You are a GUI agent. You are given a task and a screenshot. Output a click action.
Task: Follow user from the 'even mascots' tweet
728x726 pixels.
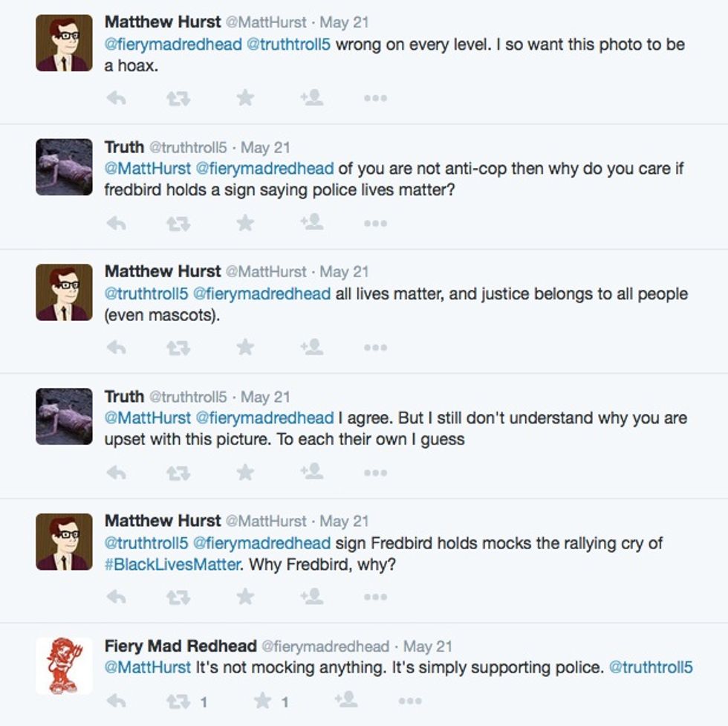(312, 347)
